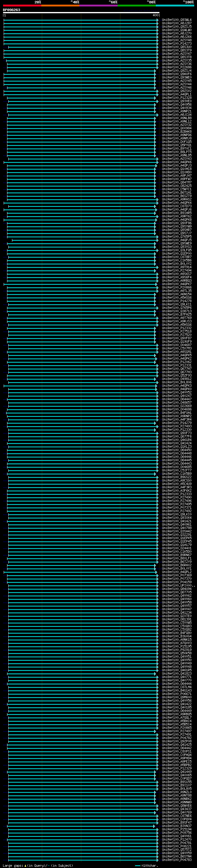Select hit label UniRef100_P12328
Screen dimensions: 197x868
[x=177, y=98]
